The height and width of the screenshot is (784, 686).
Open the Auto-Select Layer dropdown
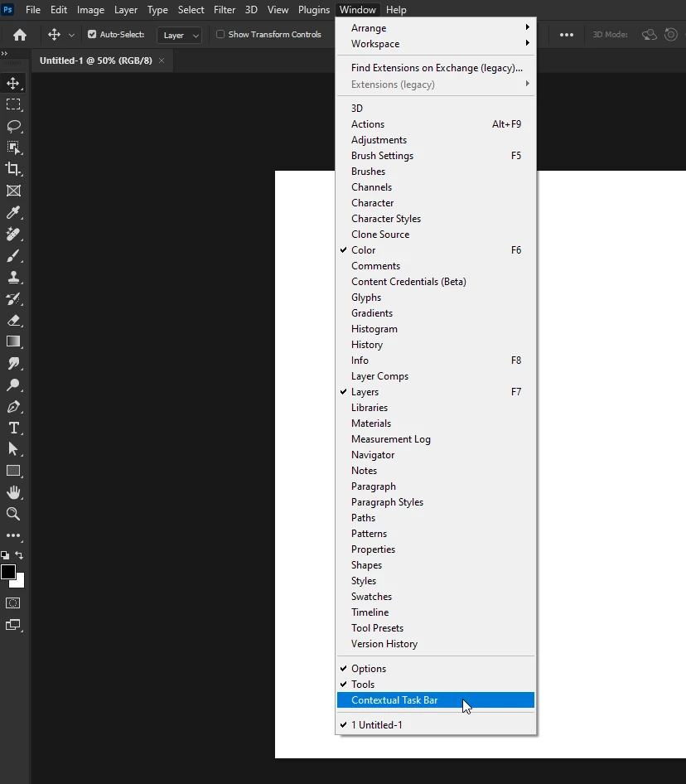click(180, 35)
